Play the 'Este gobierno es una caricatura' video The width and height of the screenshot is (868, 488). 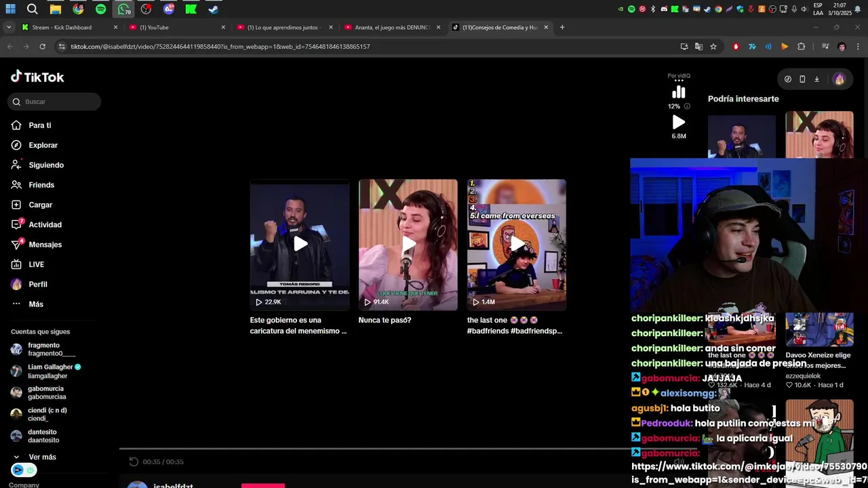click(x=300, y=245)
